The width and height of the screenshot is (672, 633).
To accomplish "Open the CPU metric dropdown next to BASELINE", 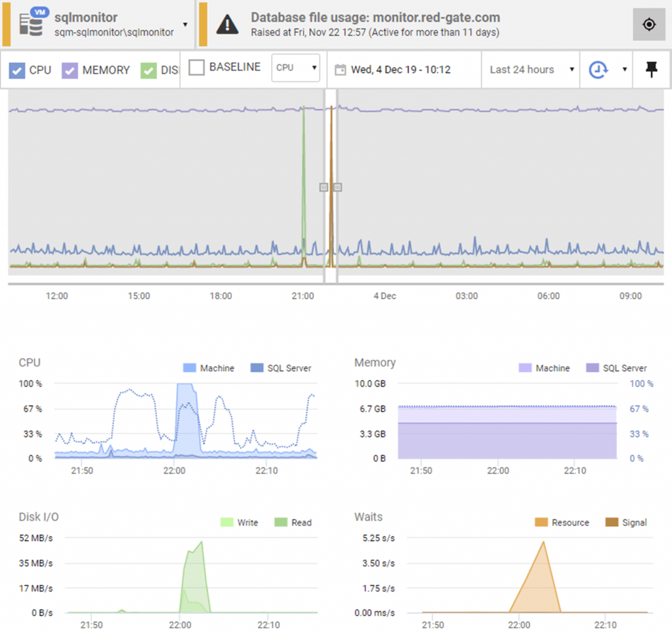I will coord(295,68).
